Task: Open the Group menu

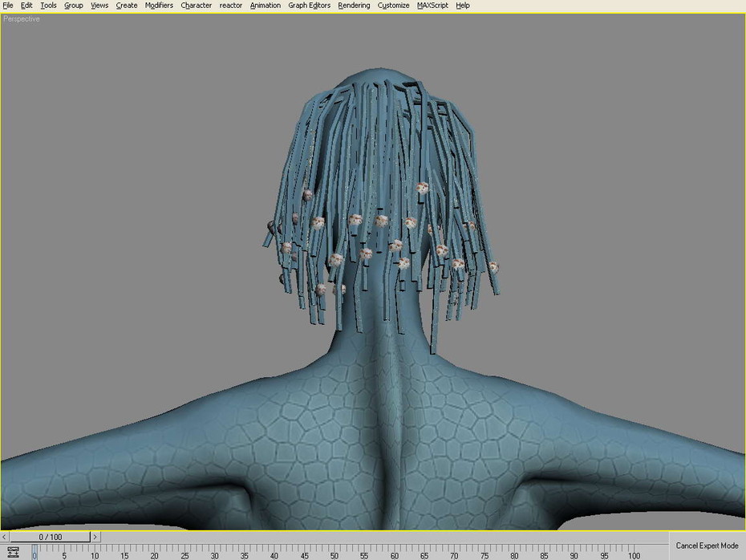Action: 73,6
